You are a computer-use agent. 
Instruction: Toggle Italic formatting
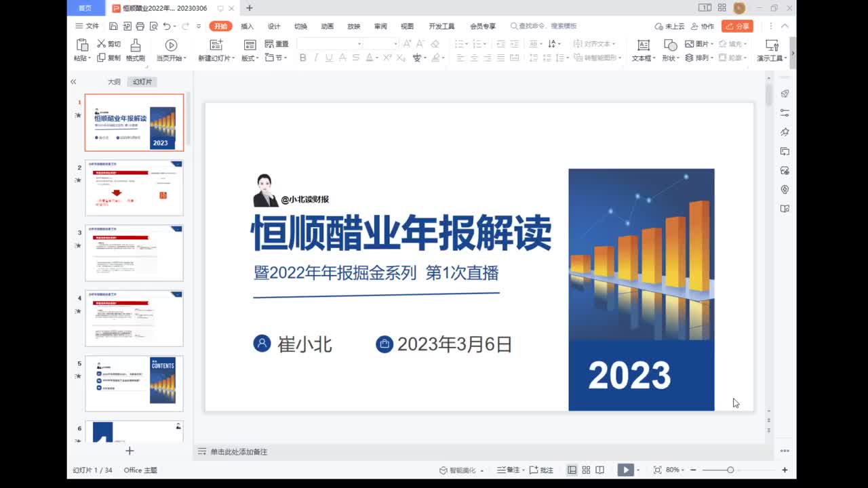tap(316, 58)
